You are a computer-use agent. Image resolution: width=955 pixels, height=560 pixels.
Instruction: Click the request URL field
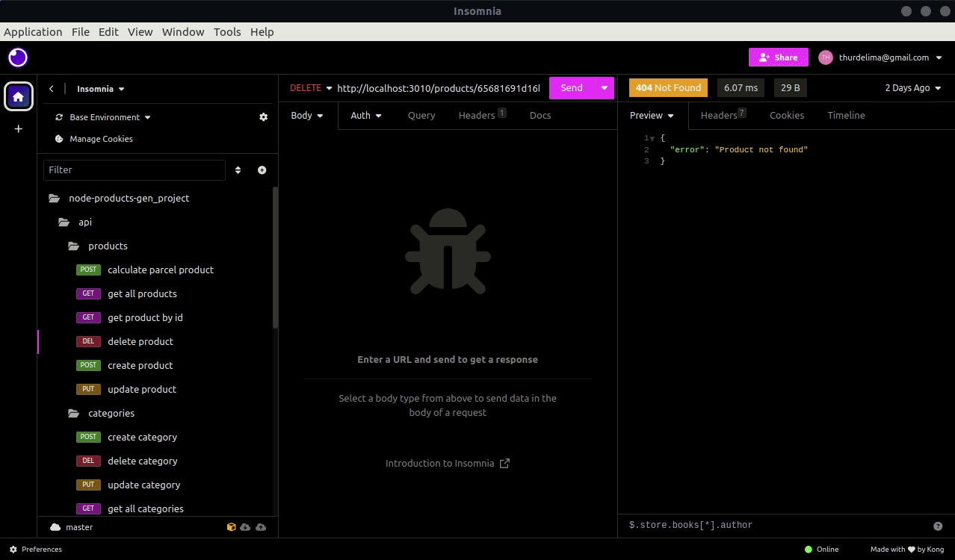click(x=438, y=88)
